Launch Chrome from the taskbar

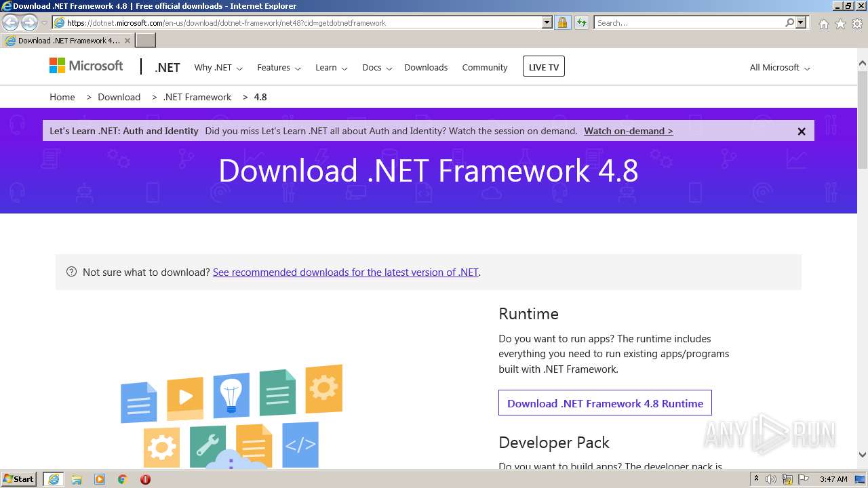click(122, 479)
